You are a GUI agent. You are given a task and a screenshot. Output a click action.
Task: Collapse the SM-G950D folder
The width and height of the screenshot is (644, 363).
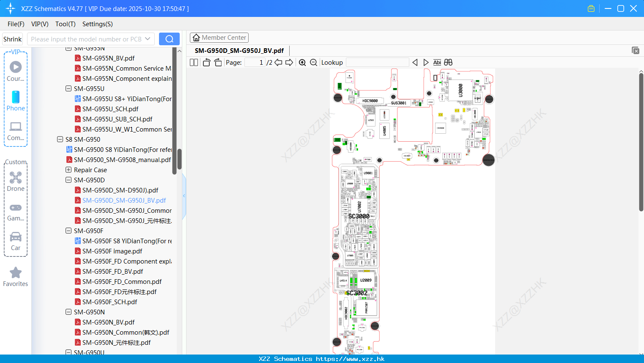pyautogui.click(x=69, y=180)
